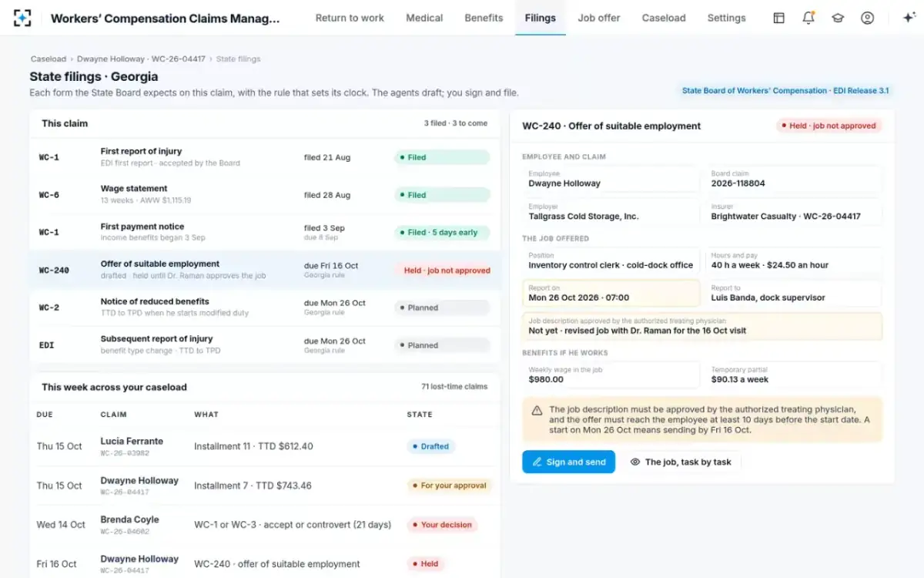This screenshot has height=578, width=924.
Task: Click Filed 5 days early status badge
Action: (x=442, y=232)
